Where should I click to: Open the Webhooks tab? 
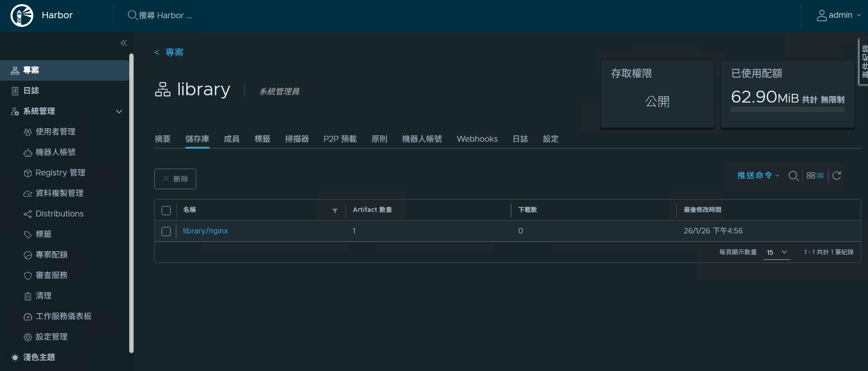pyautogui.click(x=477, y=139)
